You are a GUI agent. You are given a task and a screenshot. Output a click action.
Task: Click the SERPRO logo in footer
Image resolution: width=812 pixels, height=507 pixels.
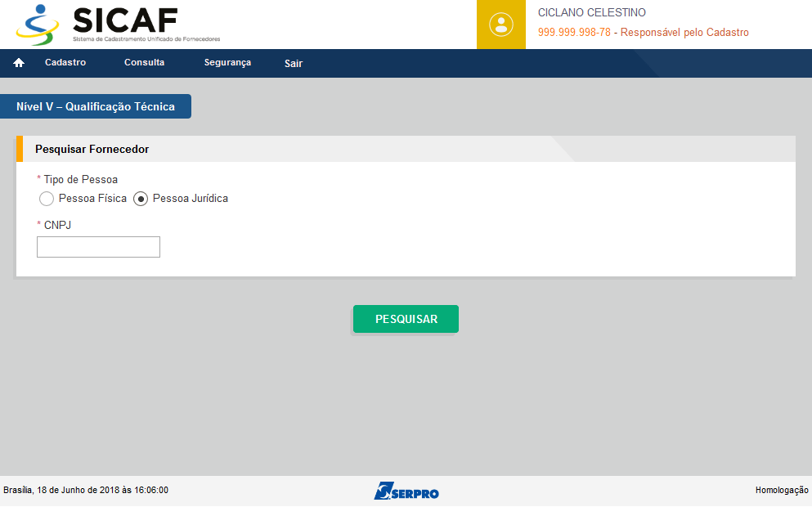coord(406,491)
